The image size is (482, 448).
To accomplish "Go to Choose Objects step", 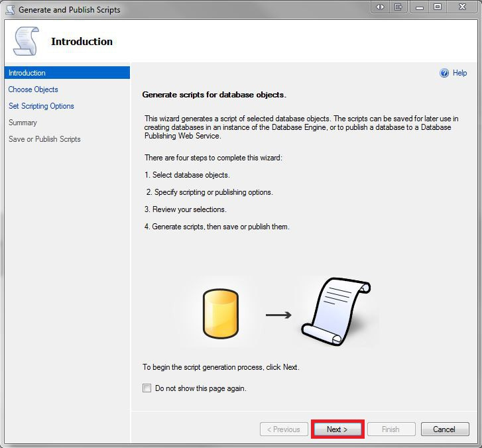I will click(33, 89).
